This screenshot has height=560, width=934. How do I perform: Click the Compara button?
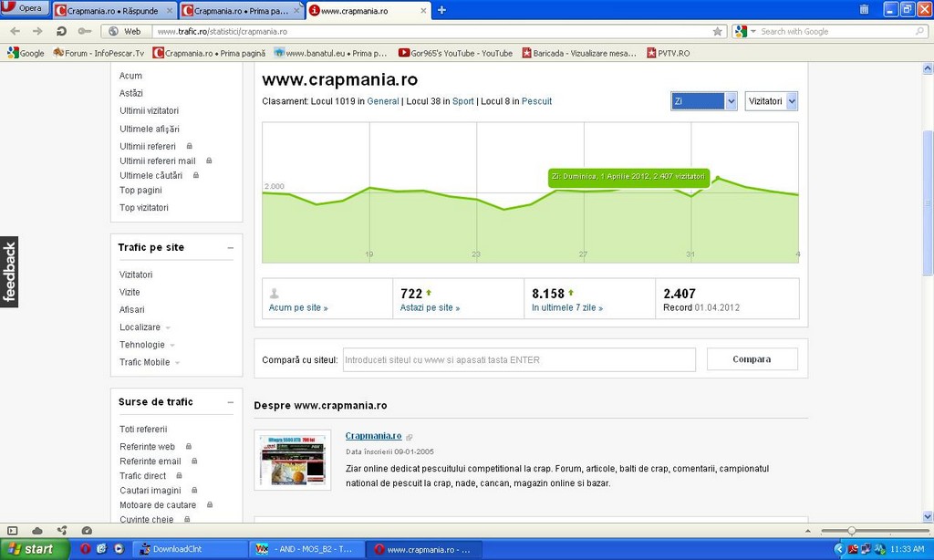point(752,359)
